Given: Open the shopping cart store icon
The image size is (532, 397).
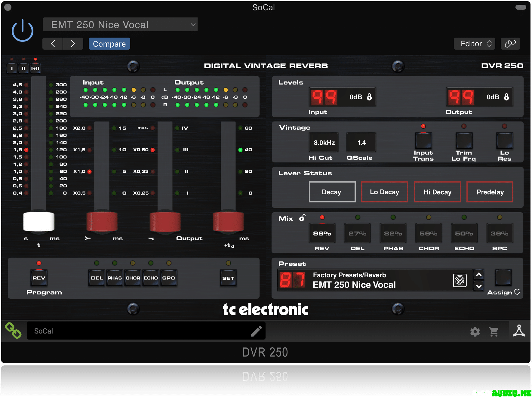Looking at the screenshot, I should point(494,332).
